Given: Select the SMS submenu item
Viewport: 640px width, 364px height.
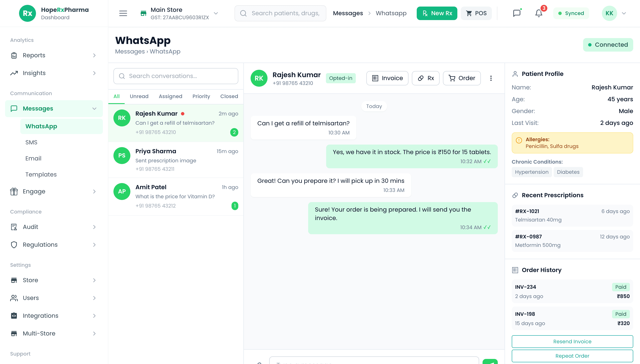Looking at the screenshot, I should 31,142.
